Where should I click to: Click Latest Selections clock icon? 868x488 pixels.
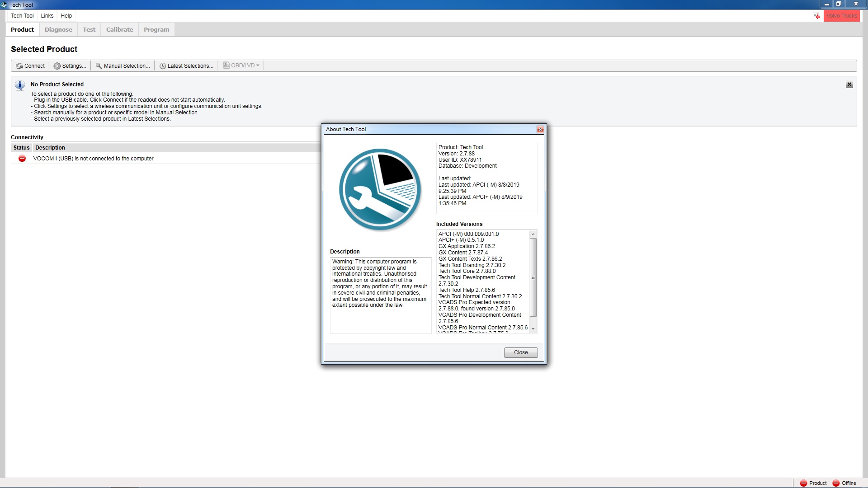162,66
